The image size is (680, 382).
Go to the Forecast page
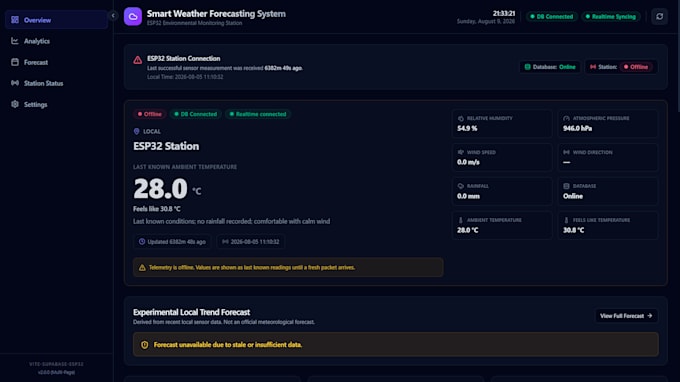(56, 62)
